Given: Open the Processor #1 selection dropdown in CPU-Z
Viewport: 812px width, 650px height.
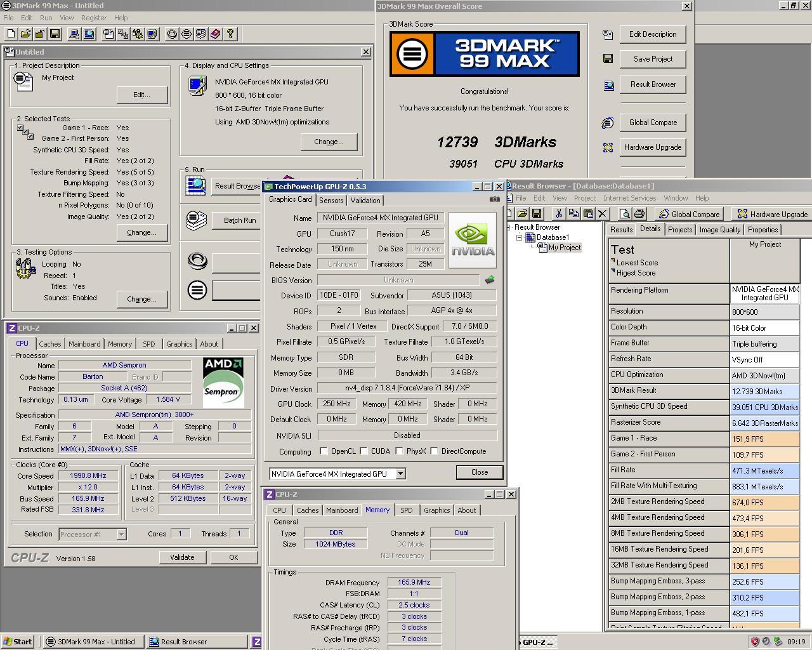Looking at the screenshot, I should (121, 534).
